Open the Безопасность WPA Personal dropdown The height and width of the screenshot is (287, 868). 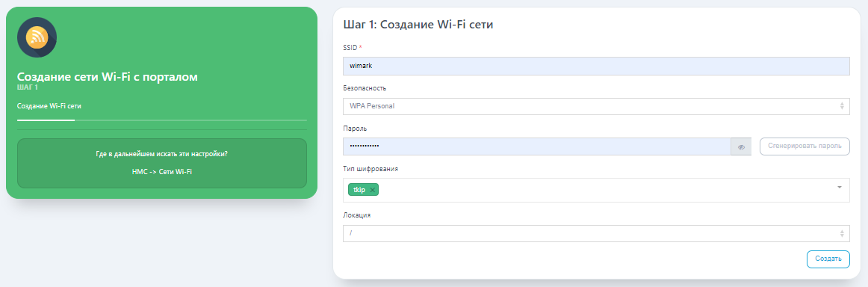point(596,106)
